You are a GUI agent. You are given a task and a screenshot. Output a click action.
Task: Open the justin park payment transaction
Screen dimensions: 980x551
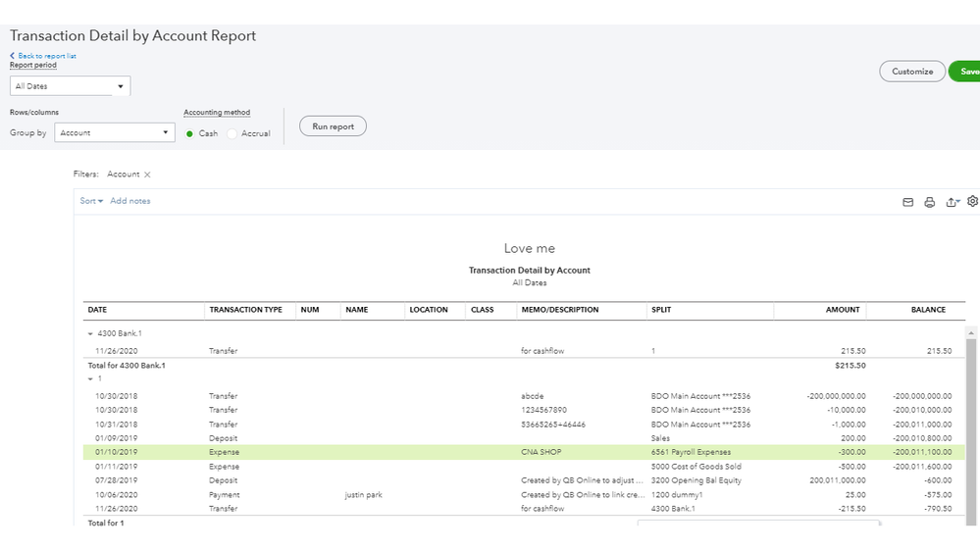tap(363, 495)
